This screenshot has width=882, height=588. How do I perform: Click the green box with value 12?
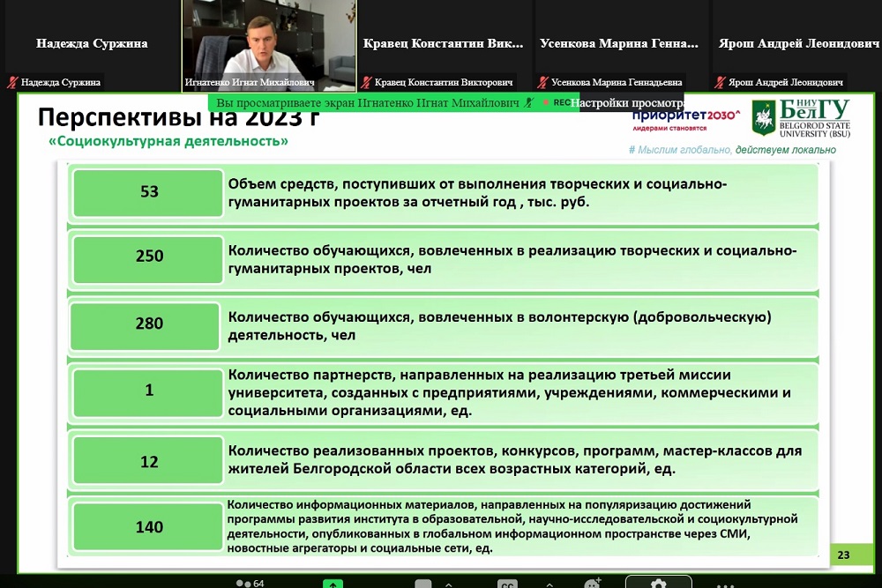click(148, 460)
